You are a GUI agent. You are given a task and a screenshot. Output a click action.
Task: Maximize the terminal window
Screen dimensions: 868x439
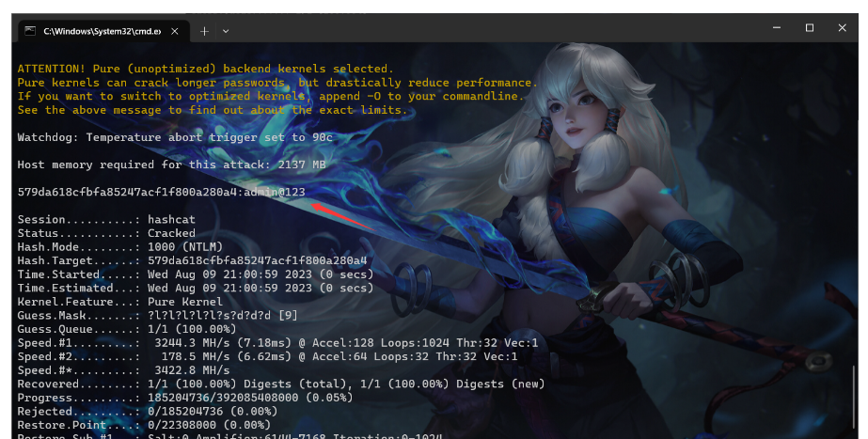[x=810, y=27]
